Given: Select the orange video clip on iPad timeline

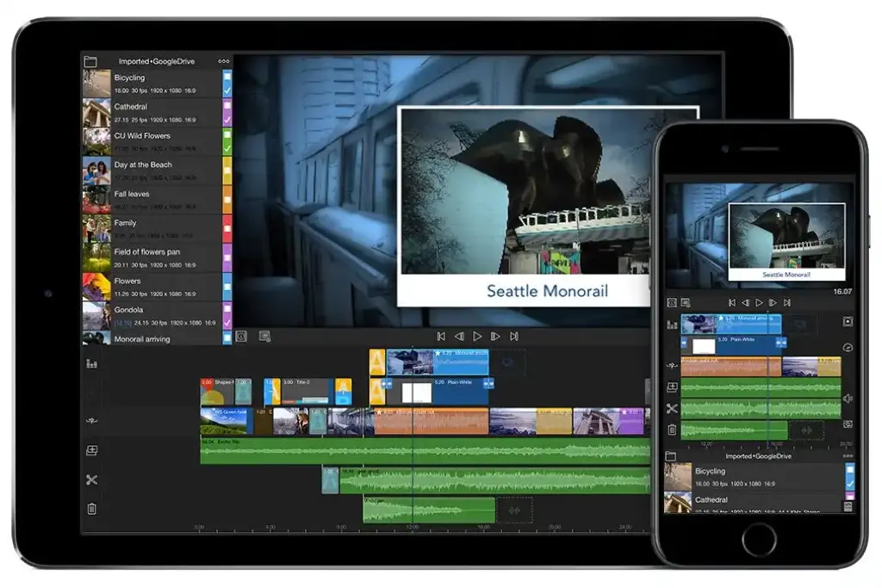Looking at the screenshot, I should (x=432, y=421).
